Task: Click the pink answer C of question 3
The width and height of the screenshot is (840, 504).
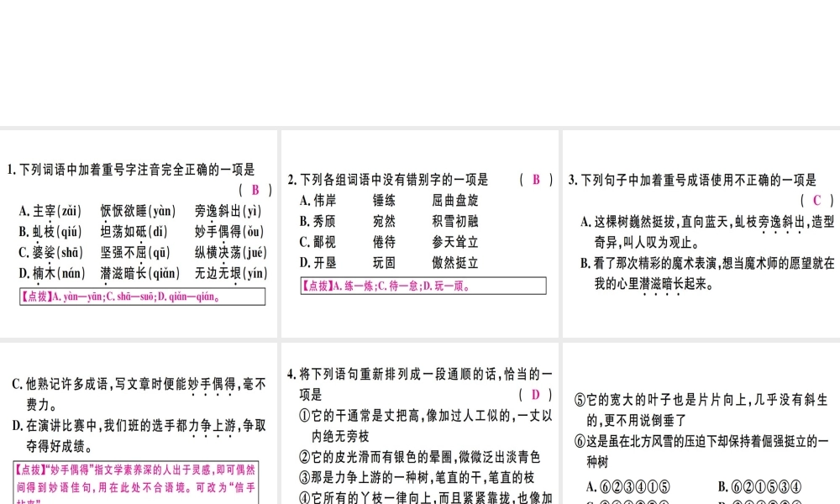Action: click(x=817, y=200)
